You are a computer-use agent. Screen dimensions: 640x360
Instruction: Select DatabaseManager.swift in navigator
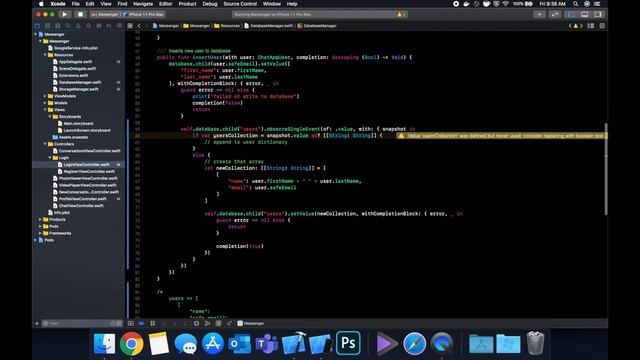tap(79, 82)
